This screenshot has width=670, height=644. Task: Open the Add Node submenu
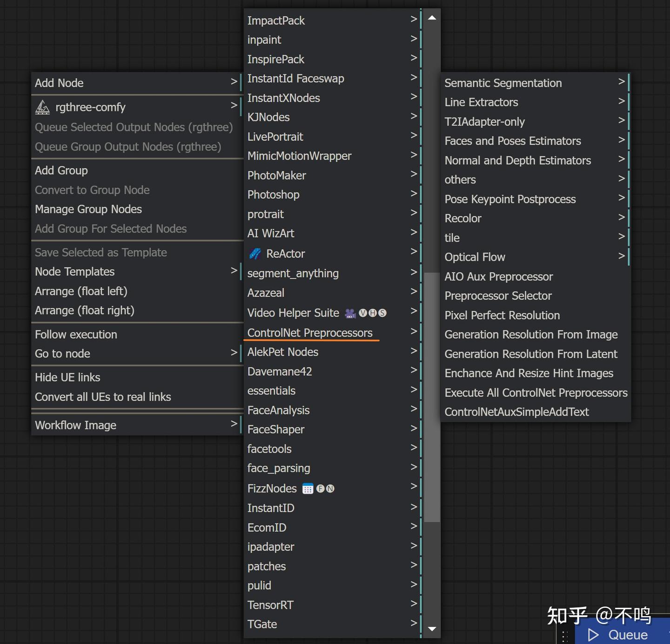tap(137, 83)
